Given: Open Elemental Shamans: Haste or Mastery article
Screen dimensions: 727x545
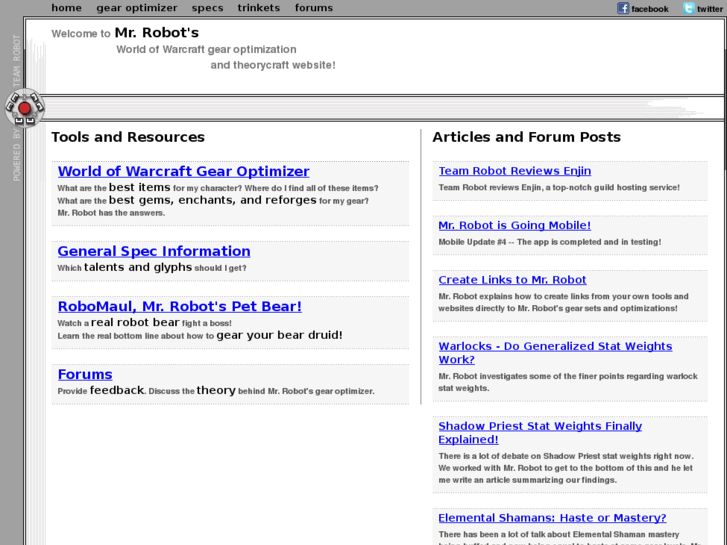Looking at the screenshot, I should (x=552, y=518).
